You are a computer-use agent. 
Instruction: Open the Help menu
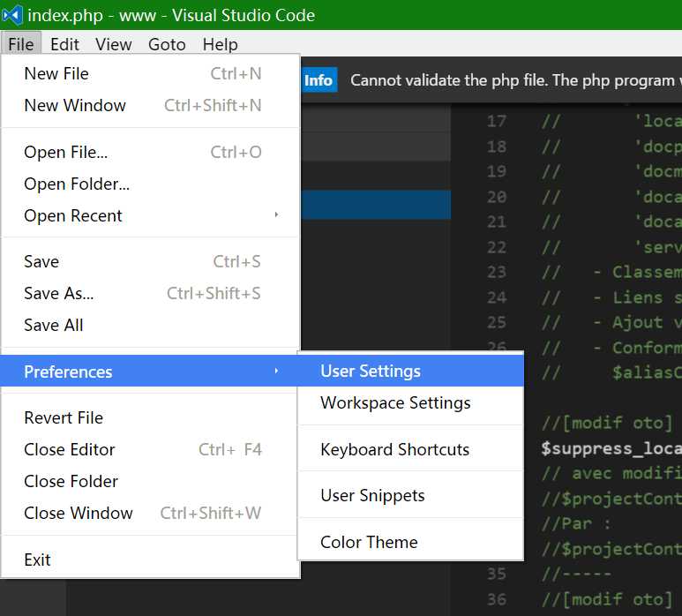point(220,44)
